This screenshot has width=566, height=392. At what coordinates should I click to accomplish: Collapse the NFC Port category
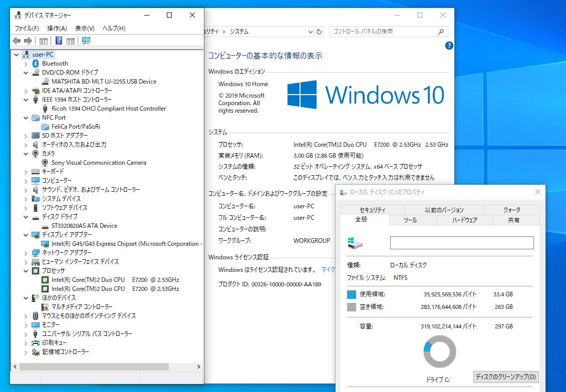click(x=26, y=118)
